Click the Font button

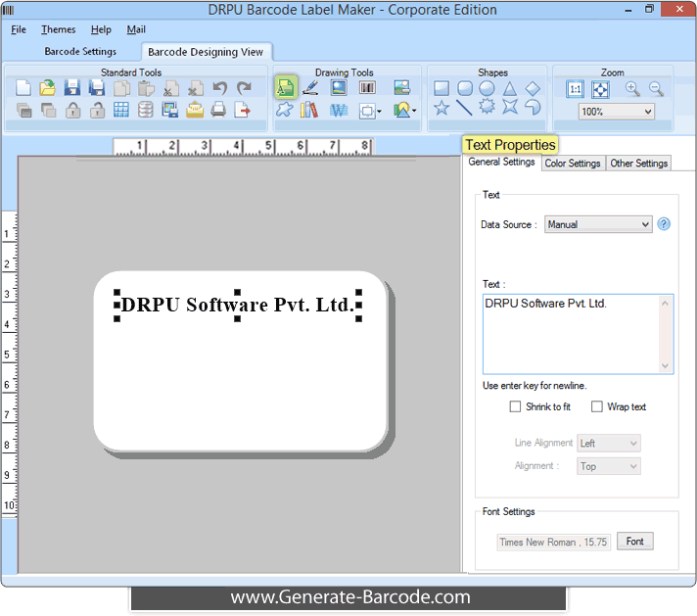[x=635, y=542]
